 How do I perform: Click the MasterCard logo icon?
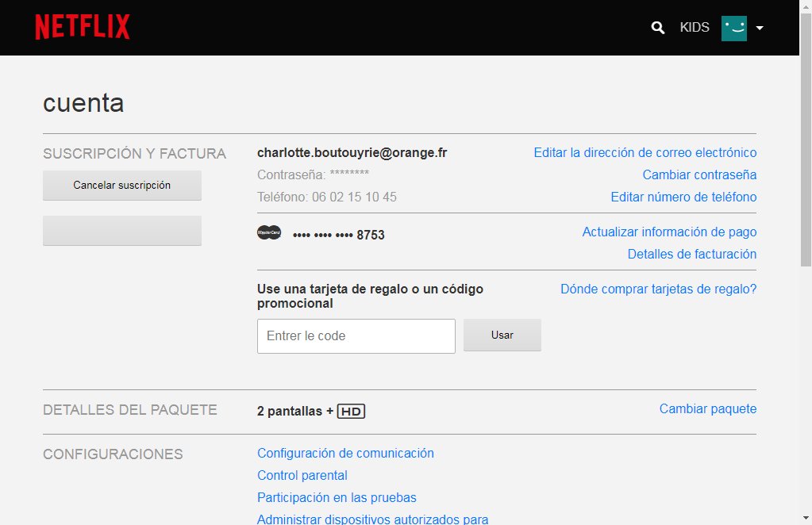[269, 232]
